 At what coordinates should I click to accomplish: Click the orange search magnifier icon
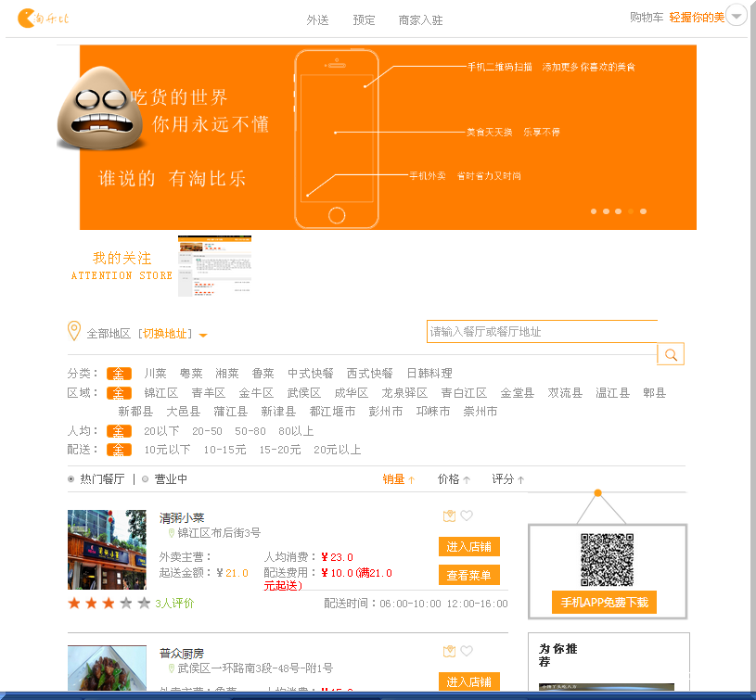tap(670, 353)
